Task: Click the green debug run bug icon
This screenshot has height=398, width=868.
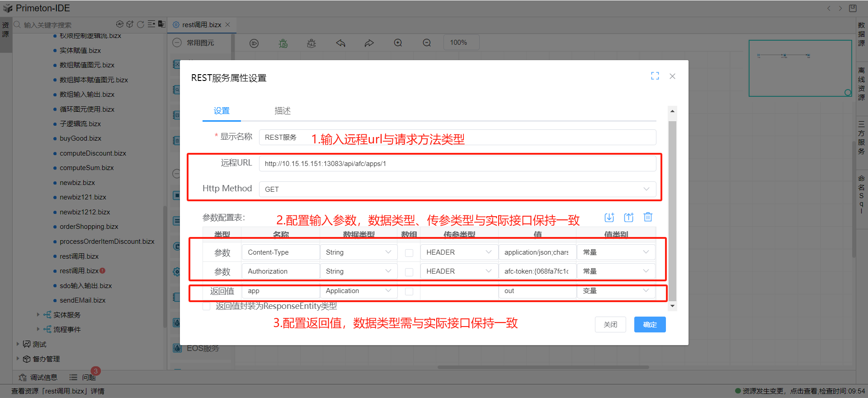Action: coord(283,43)
